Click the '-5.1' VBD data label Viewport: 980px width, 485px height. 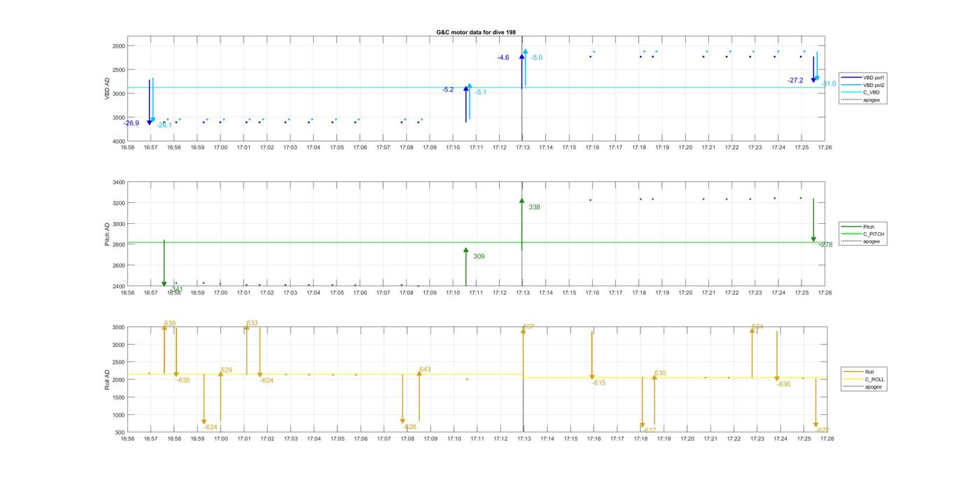(x=480, y=92)
